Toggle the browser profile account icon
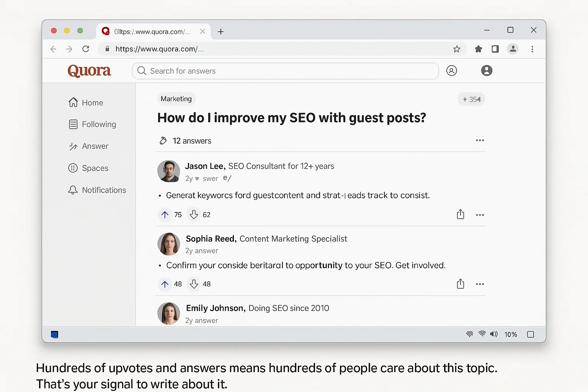Viewport: 588px width, 392px height. 513,49
